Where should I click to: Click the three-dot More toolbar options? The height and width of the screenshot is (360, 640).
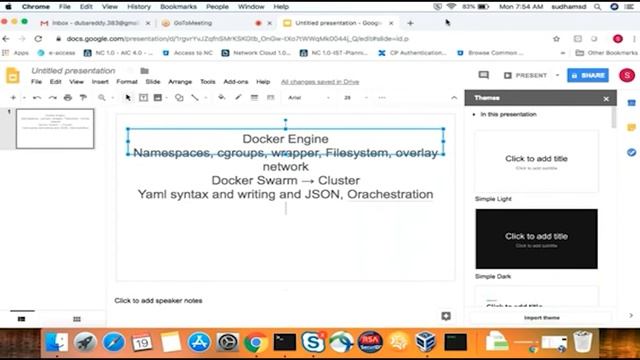(x=382, y=98)
